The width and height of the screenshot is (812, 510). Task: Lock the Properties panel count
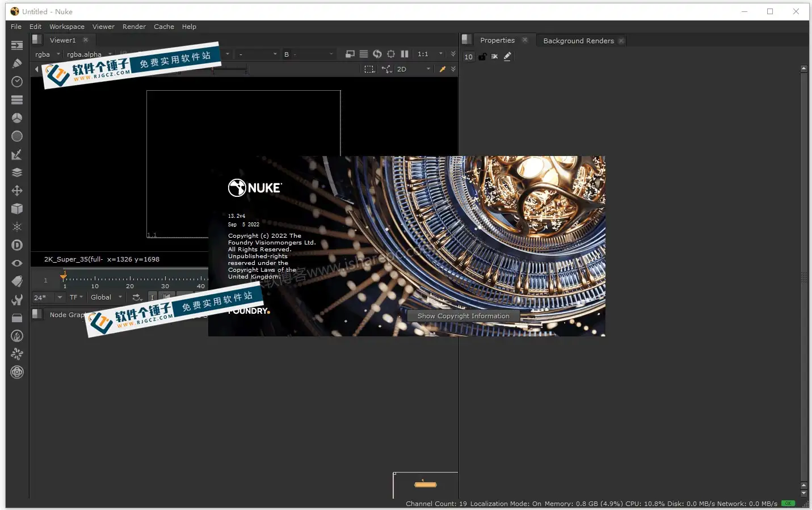click(482, 57)
